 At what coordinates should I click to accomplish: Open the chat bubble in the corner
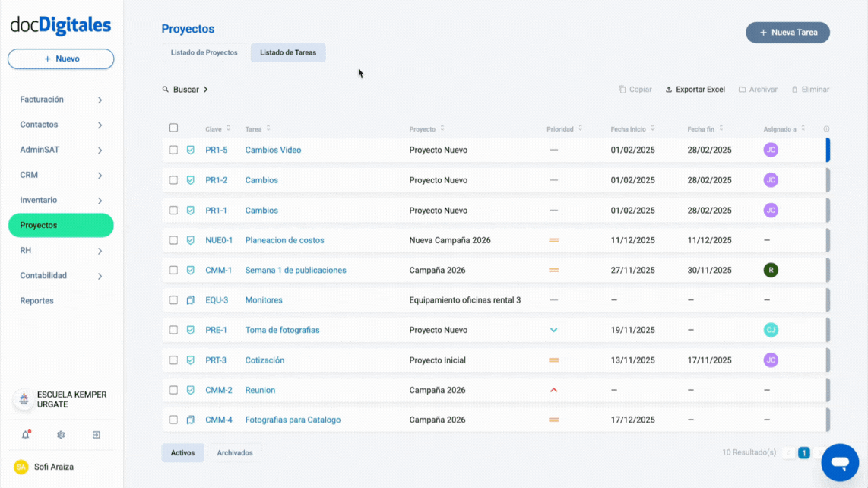pyautogui.click(x=840, y=462)
